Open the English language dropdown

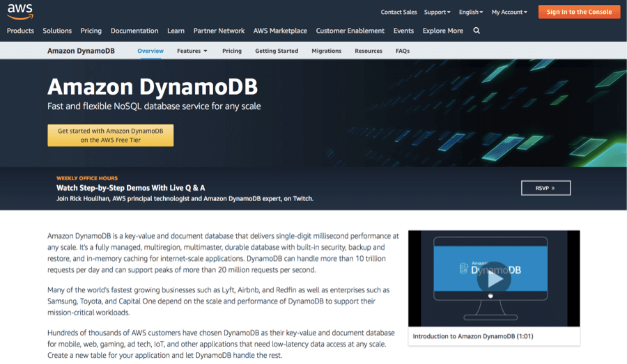click(x=471, y=12)
